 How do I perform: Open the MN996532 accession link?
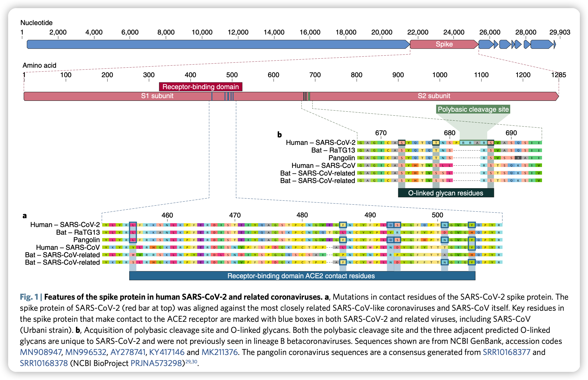point(86,352)
